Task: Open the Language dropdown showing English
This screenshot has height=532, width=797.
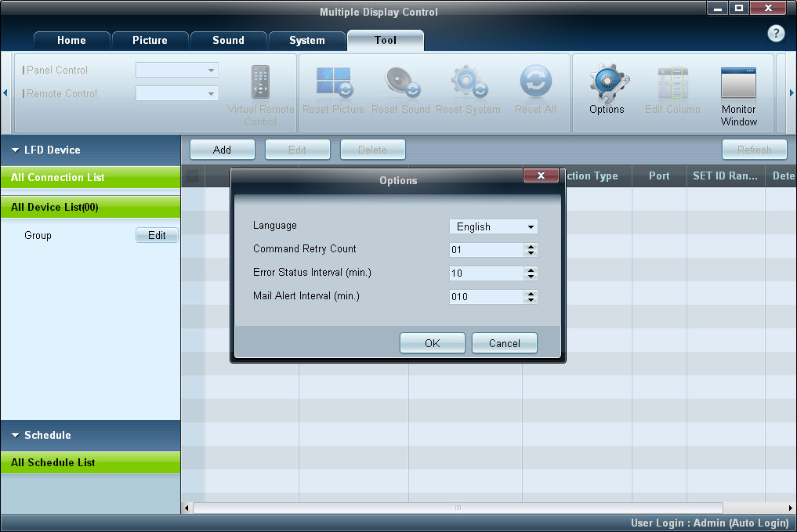Action: 493,226
